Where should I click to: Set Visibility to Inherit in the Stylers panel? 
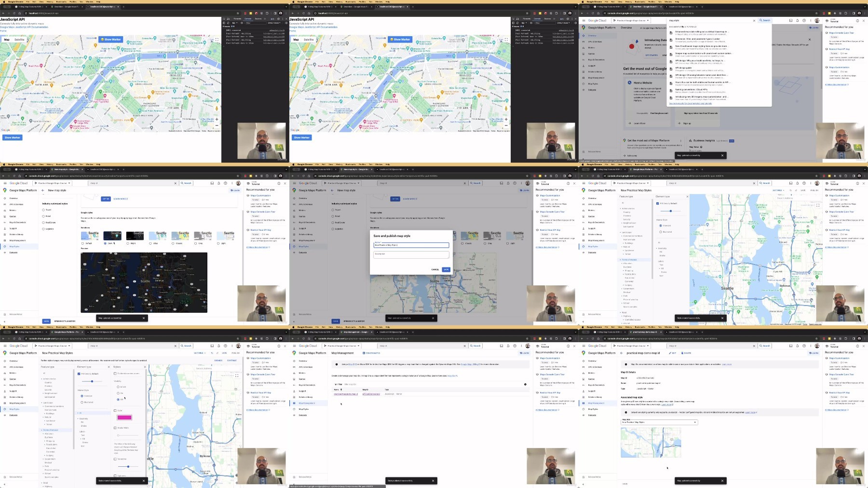(x=118, y=387)
